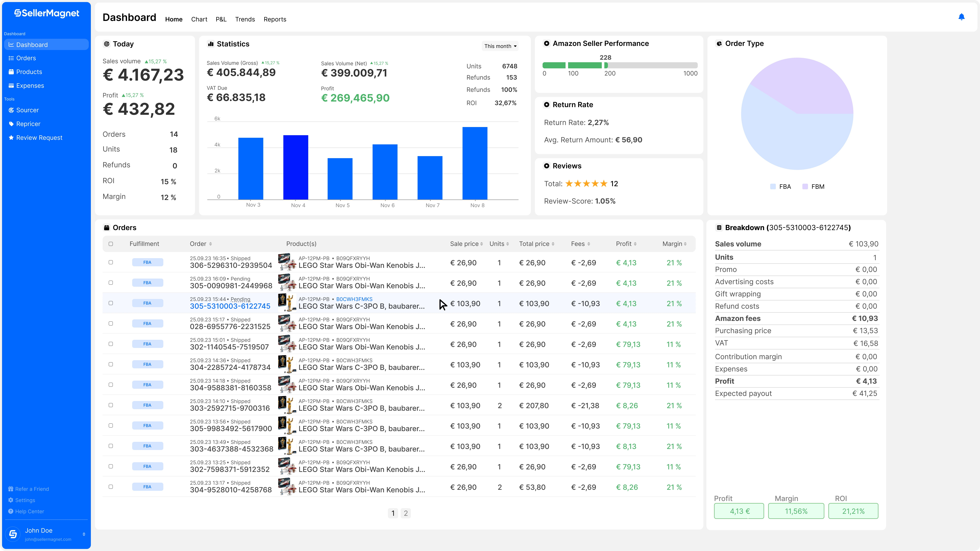Open order link 305-5310003-6122745
Viewport: 980px width, 551px height.
tap(230, 306)
